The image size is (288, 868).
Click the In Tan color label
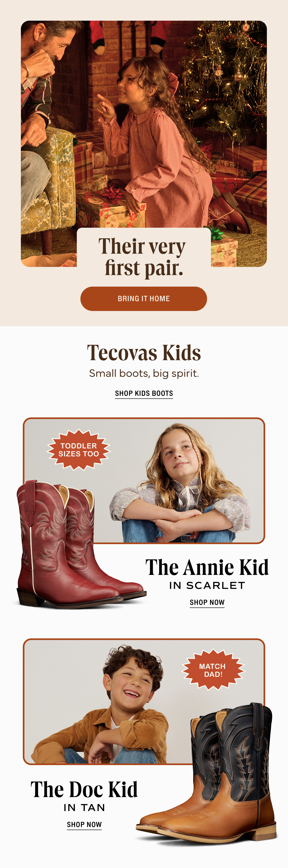point(84,808)
